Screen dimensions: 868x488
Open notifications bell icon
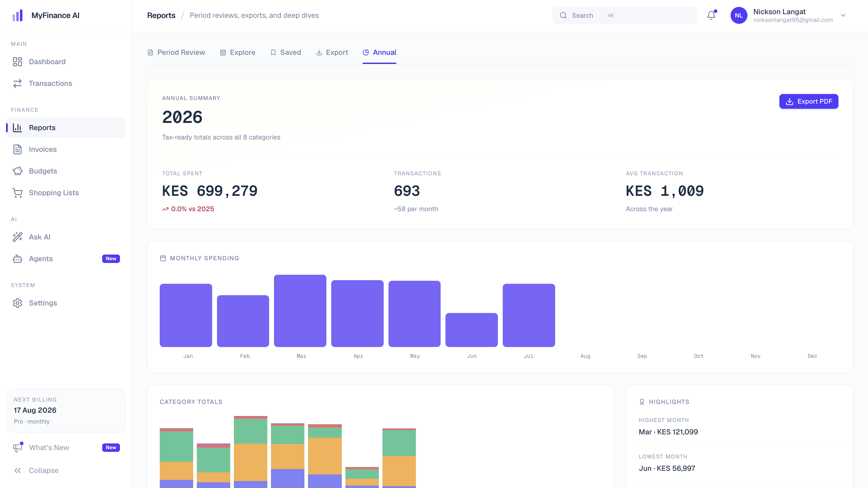[711, 15]
